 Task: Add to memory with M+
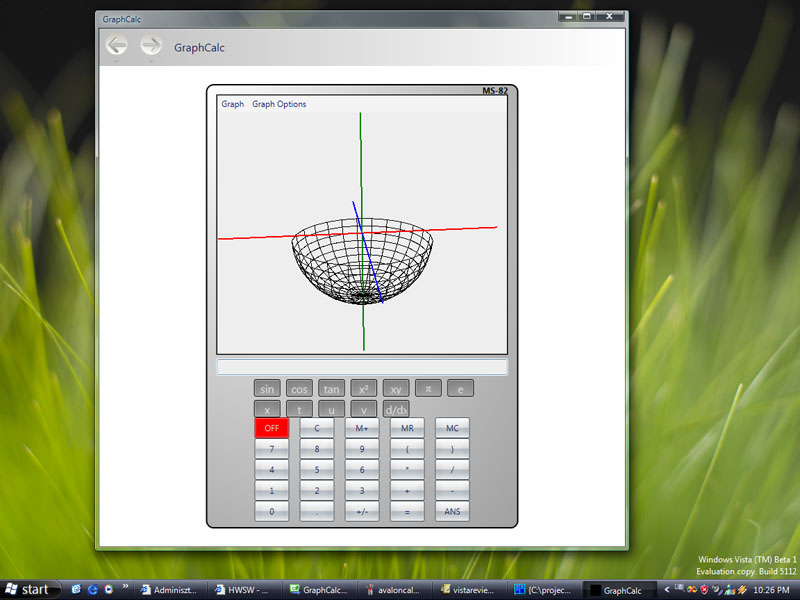(x=362, y=428)
